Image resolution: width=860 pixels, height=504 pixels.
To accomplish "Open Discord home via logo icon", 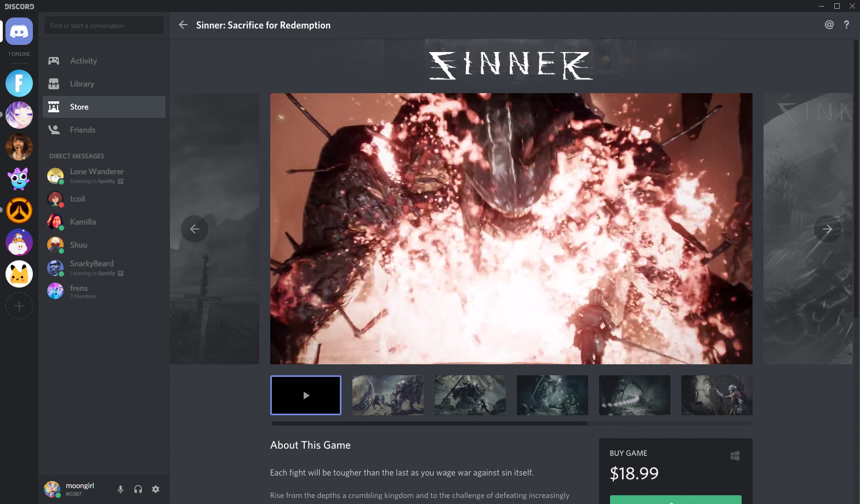I will [x=19, y=32].
